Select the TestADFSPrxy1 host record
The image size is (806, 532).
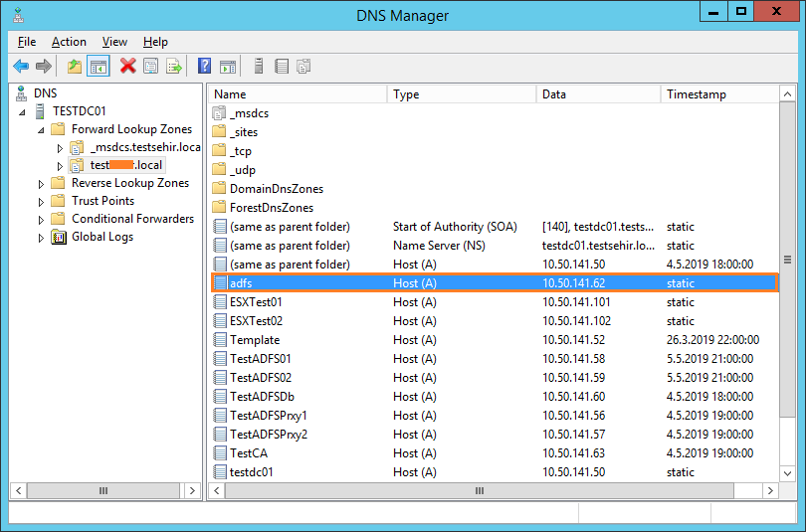(x=495, y=416)
